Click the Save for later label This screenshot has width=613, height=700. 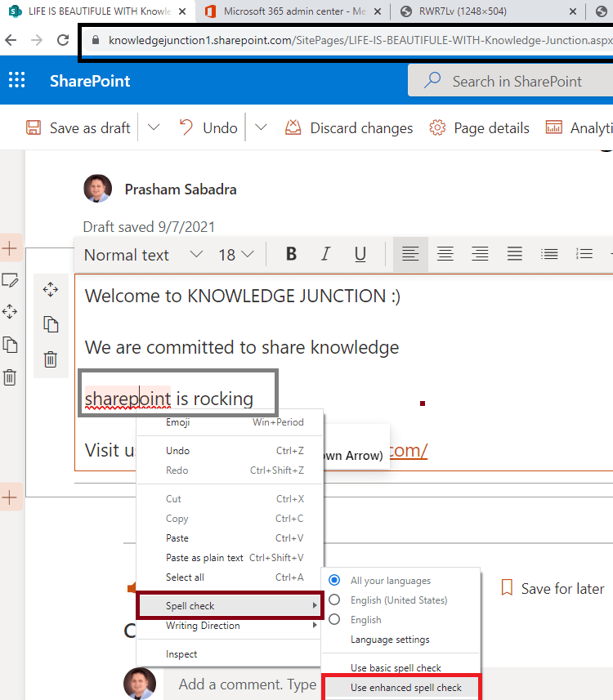(x=562, y=588)
